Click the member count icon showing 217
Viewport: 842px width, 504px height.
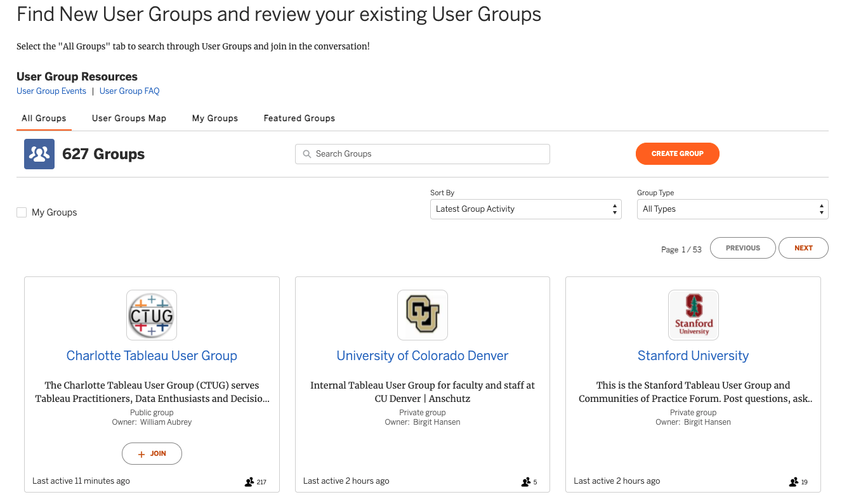pos(248,482)
